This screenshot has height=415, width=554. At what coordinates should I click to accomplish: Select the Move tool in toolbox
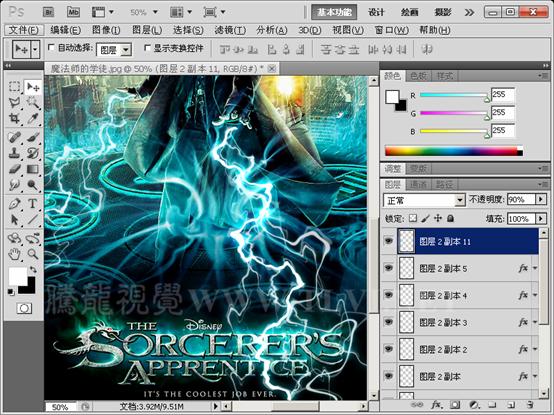point(33,87)
